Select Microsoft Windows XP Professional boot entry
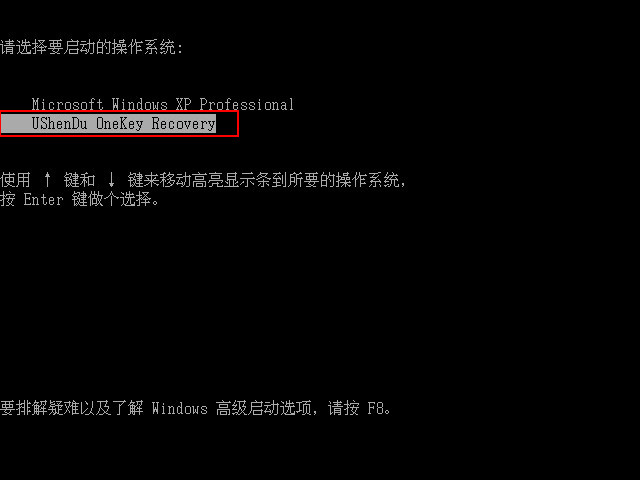This screenshot has width=640, height=482. tap(162, 104)
